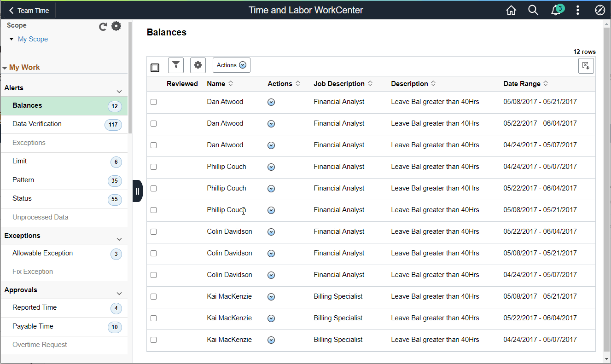
Task: Open notifications showing 3 alerts
Action: coord(555,10)
